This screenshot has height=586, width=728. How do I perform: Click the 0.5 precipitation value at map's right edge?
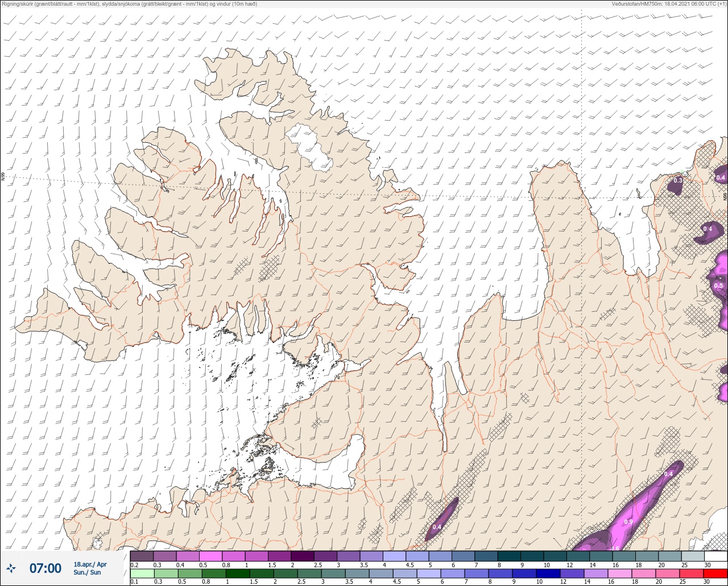[x=718, y=286]
